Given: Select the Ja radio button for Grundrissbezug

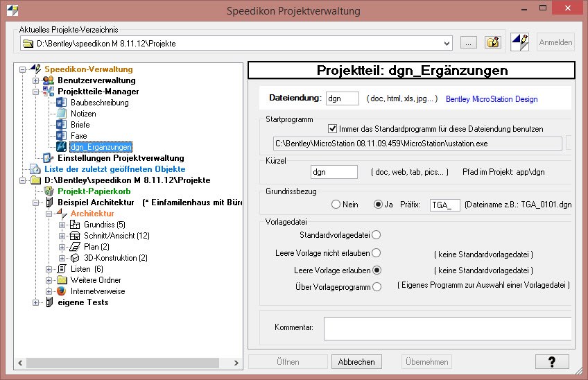Looking at the screenshot, I should pyautogui.click(x=378, y=205).
